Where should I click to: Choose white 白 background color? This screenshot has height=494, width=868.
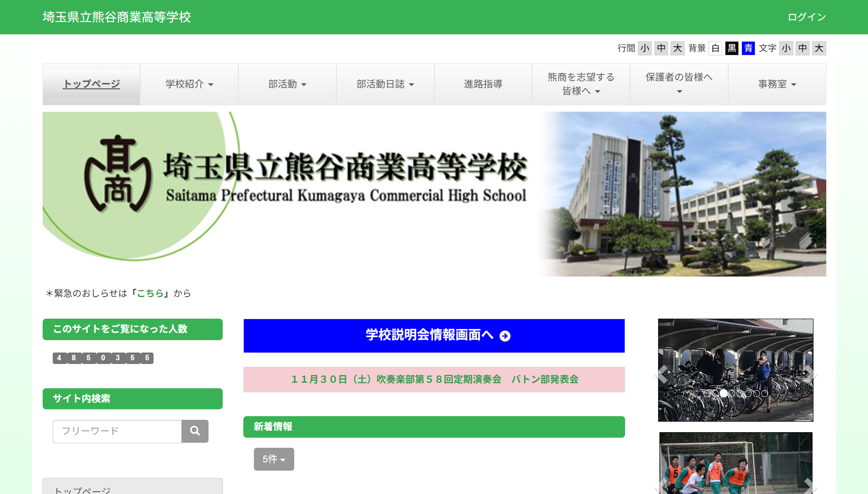715,49
